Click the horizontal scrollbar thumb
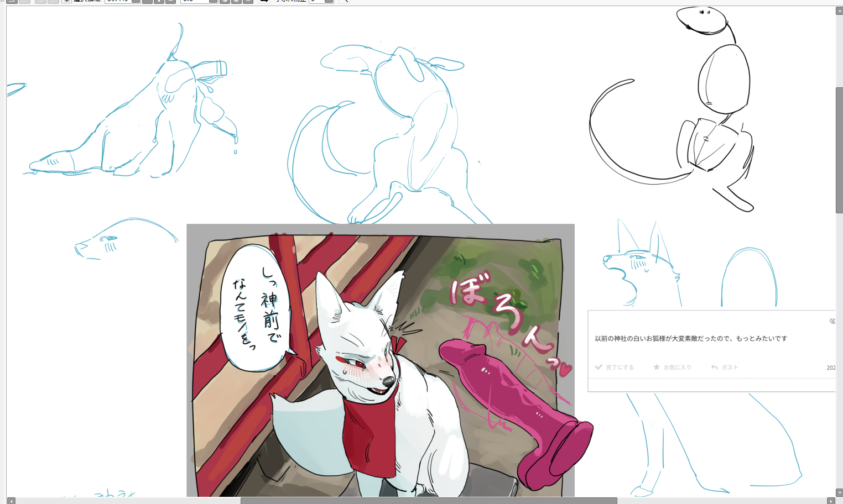Image resolution: width=843 pixels, height=504 pixels. (x=429, y=501)
